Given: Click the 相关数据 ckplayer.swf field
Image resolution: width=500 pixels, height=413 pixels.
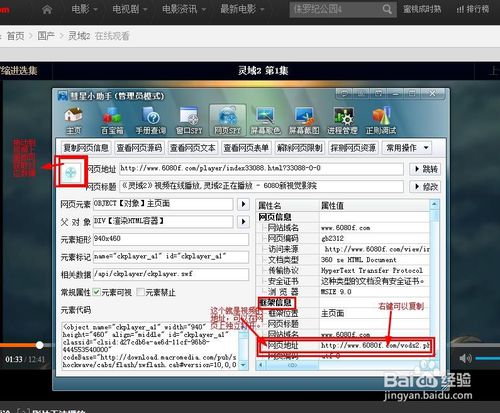Looking at the screenshot, I should (x=171, y=274).
